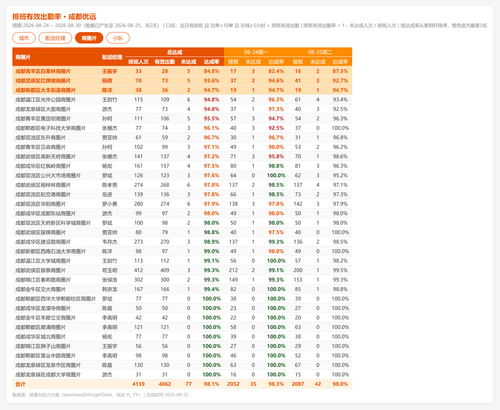
Task: Select row 成都成华区城北商圈片
Action: click(x=182, y=337)
